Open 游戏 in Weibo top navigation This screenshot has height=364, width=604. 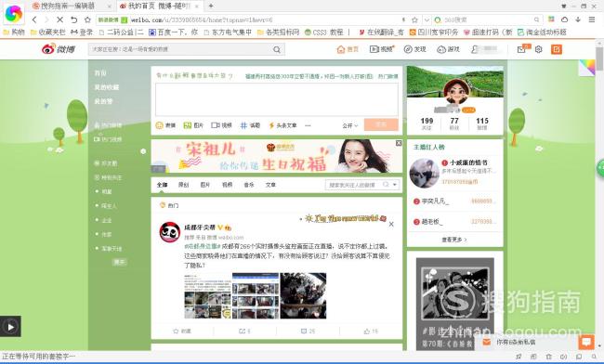point(449,49)
